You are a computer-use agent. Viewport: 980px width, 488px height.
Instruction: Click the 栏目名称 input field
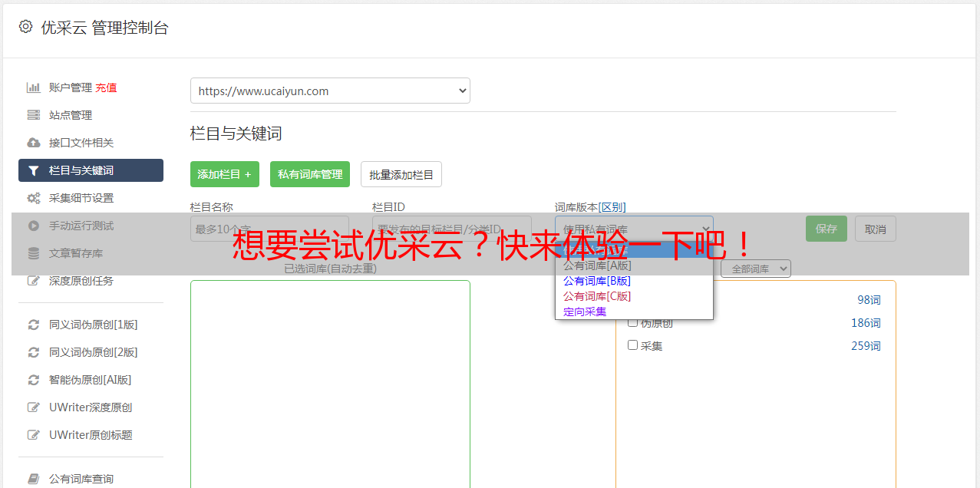pos(269,229)
